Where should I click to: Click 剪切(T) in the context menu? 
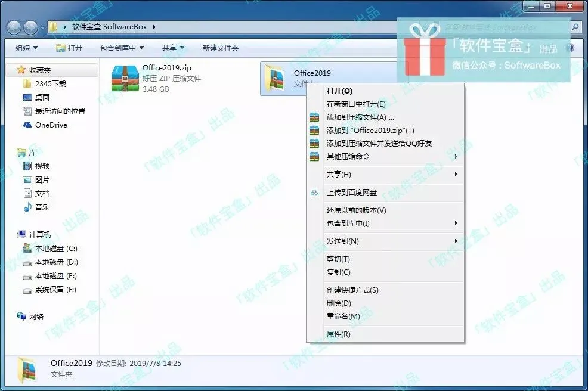tap(385, 259)
